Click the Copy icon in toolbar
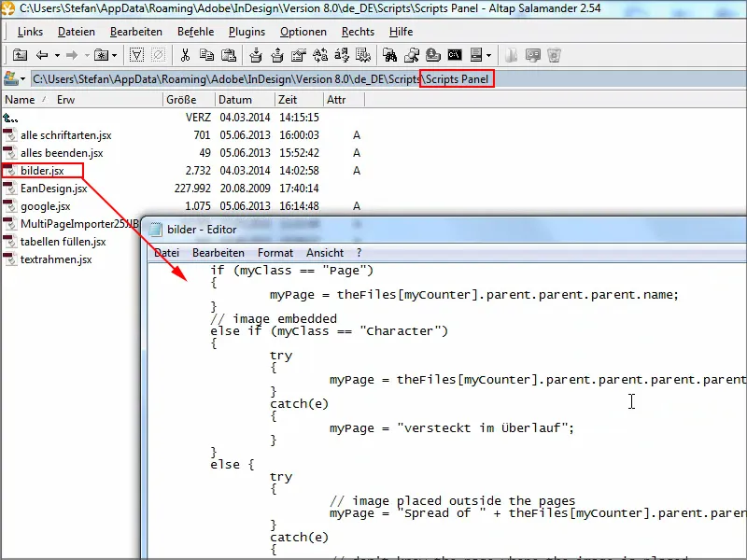Screen dimensions: 747x560 point(206,55)
